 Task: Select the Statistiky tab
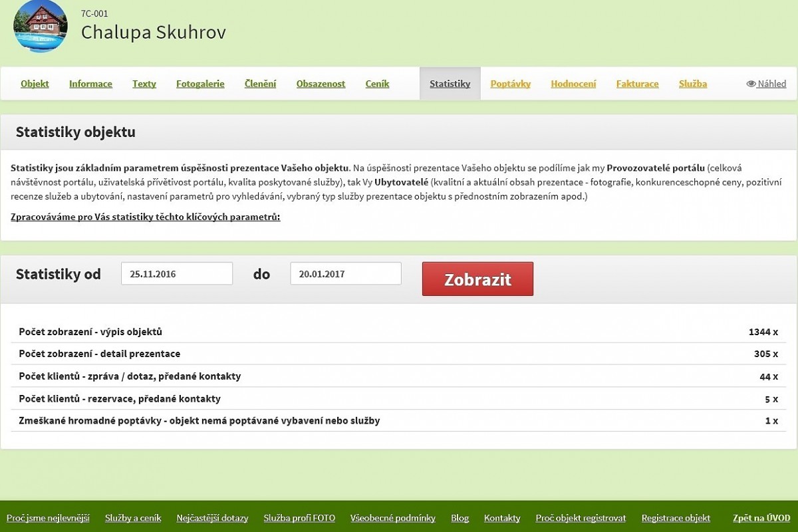coord(450,84)
